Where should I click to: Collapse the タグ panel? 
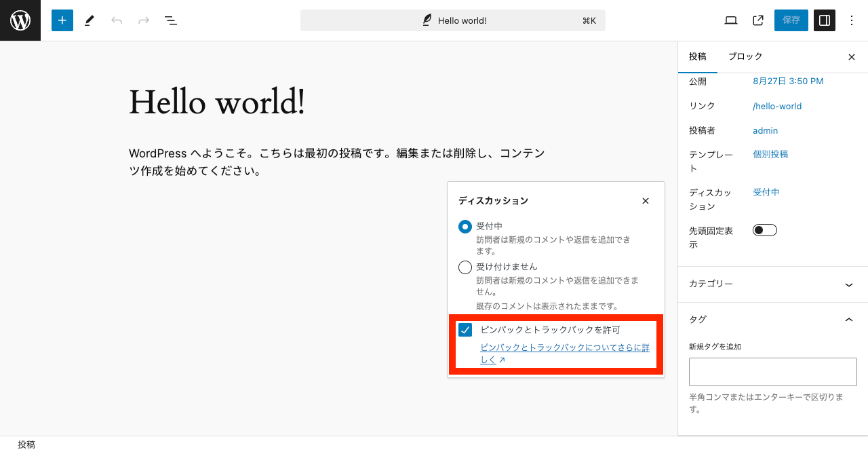click(x=773, y=320)
